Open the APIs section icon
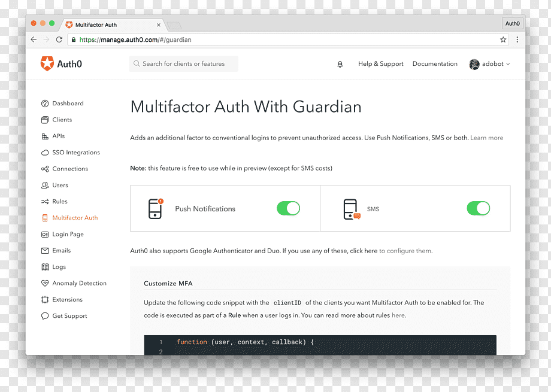551x392 pixels. coord(45,136)
